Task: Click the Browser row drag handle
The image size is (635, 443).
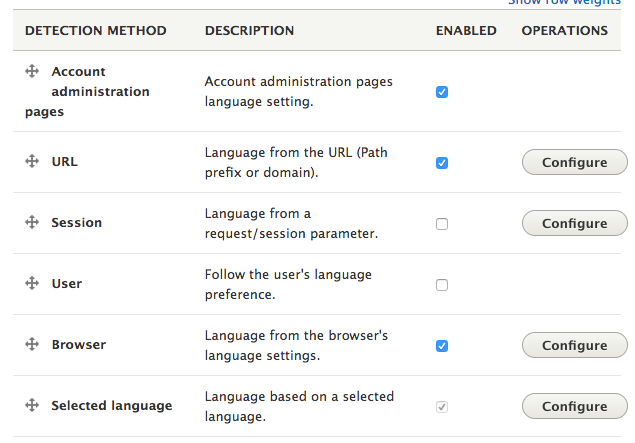Action: (32, 345)
